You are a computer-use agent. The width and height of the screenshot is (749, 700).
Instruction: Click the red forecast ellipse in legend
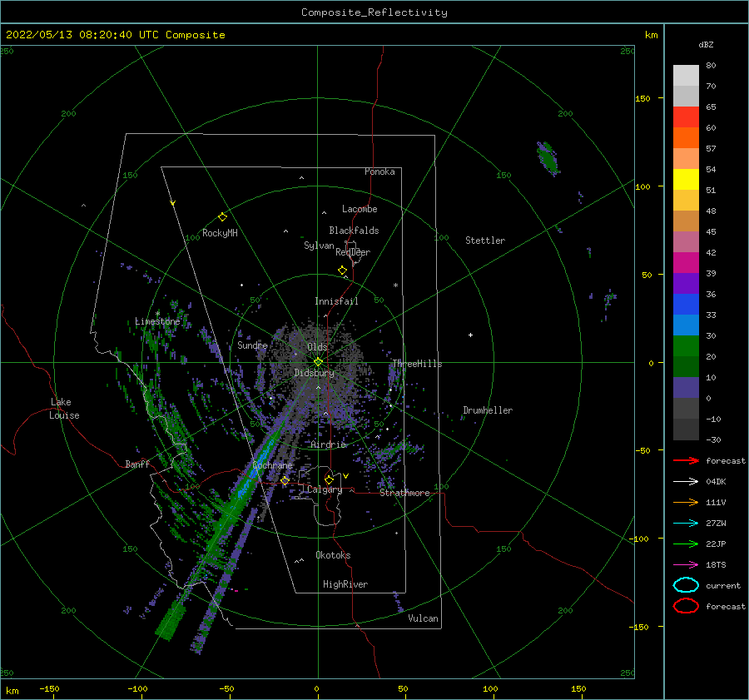point(686,606)
